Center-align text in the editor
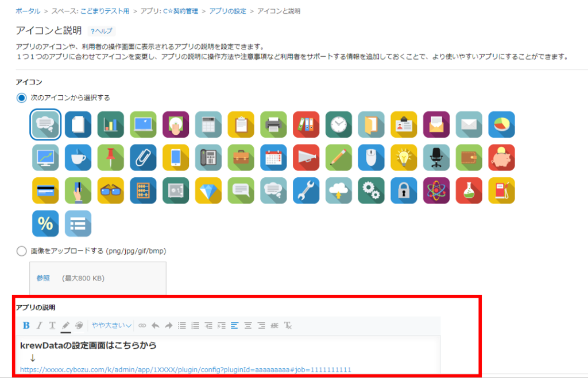Viewport: 588px width, 378px height. [x=248, y=325]
